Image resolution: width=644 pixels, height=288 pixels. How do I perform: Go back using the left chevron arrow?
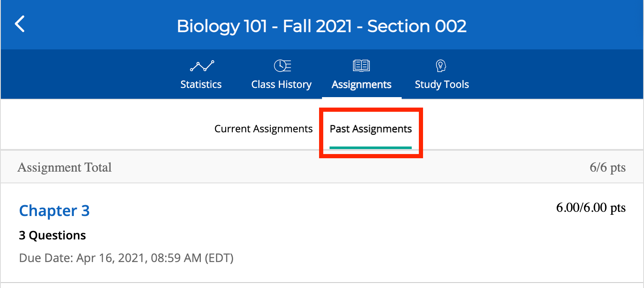[x=19, y=24]
